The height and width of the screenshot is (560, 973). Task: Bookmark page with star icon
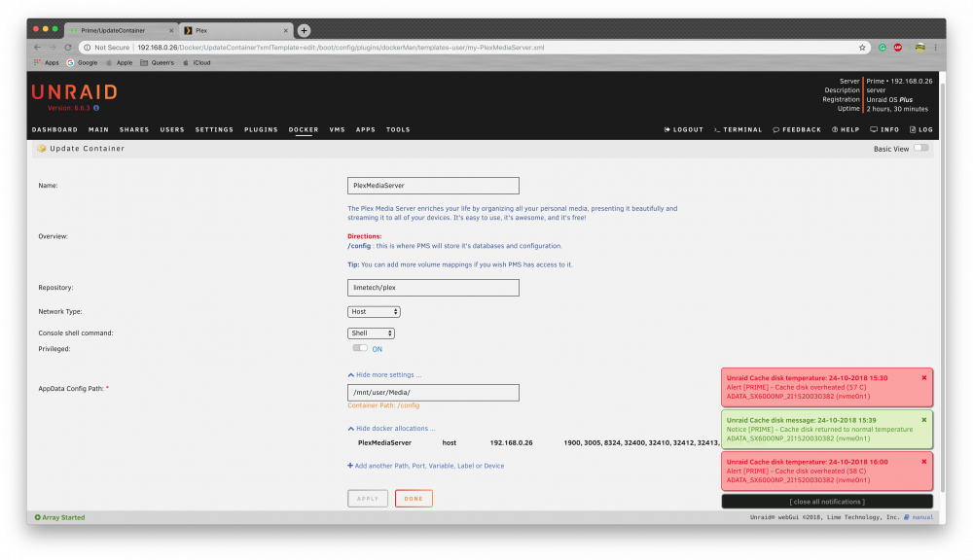pos(862,47)
